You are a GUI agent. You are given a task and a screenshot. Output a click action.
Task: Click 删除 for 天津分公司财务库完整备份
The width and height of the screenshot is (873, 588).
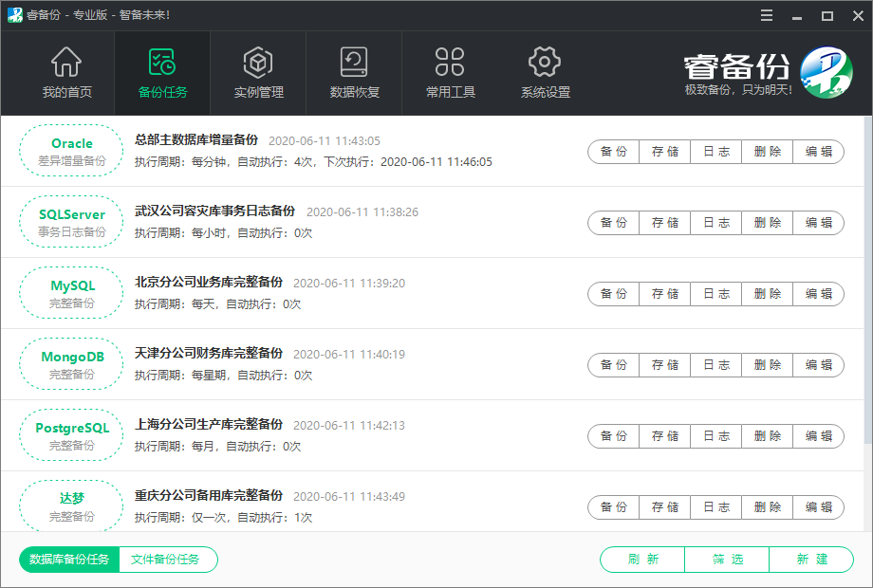tap(768, 365)
